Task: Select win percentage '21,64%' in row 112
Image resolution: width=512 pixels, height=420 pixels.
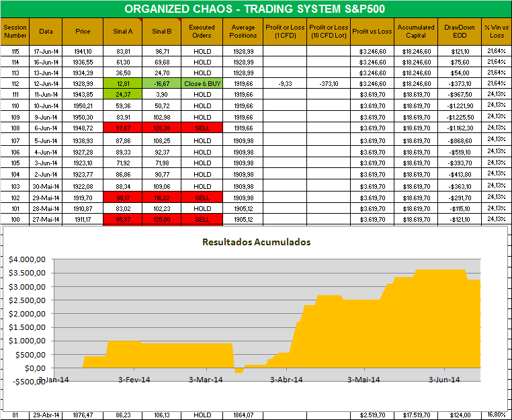Action: pos(497,83)
